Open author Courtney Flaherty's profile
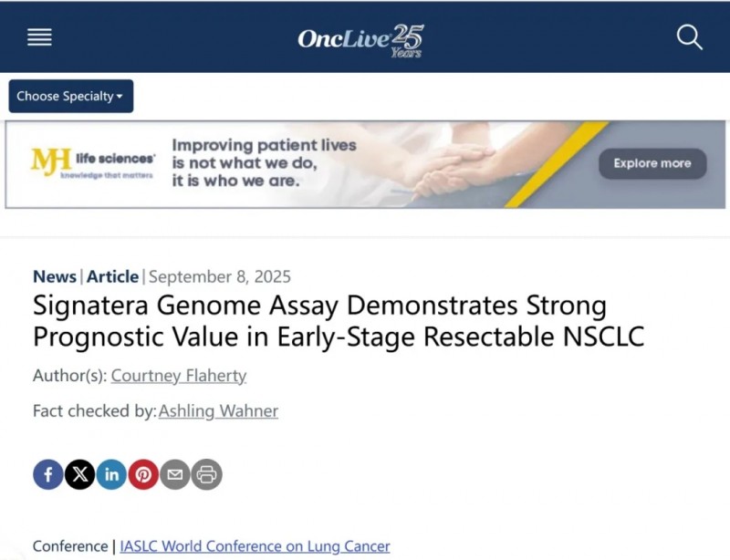730x560 pixels. [x=179, y=375]
